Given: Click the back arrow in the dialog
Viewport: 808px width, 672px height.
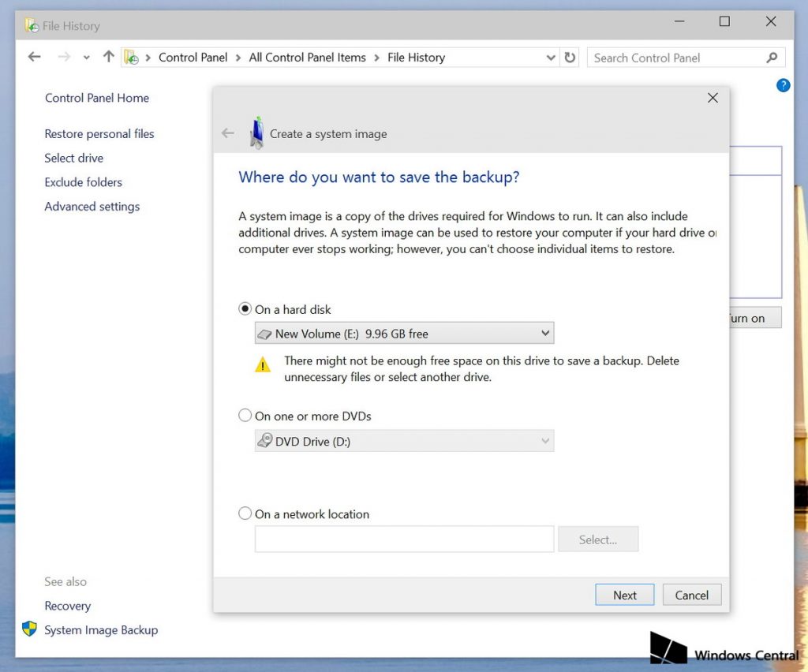Looking at the screenshot, I should [227, 133].
